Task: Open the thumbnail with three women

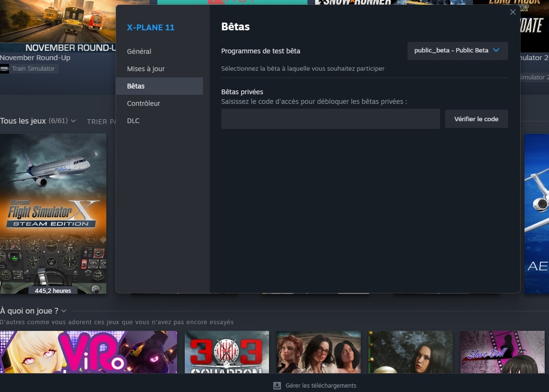Action: tap(319, 352)
